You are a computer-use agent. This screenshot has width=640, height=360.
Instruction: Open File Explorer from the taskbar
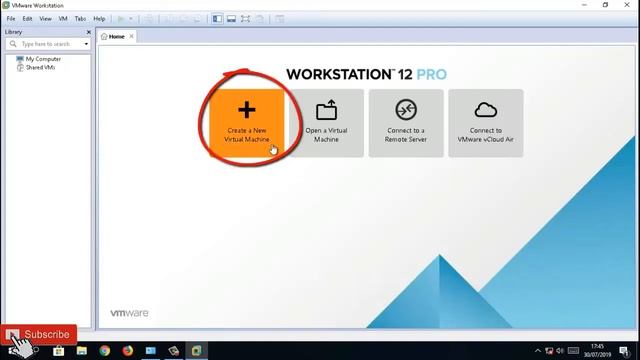coord(82,351)
